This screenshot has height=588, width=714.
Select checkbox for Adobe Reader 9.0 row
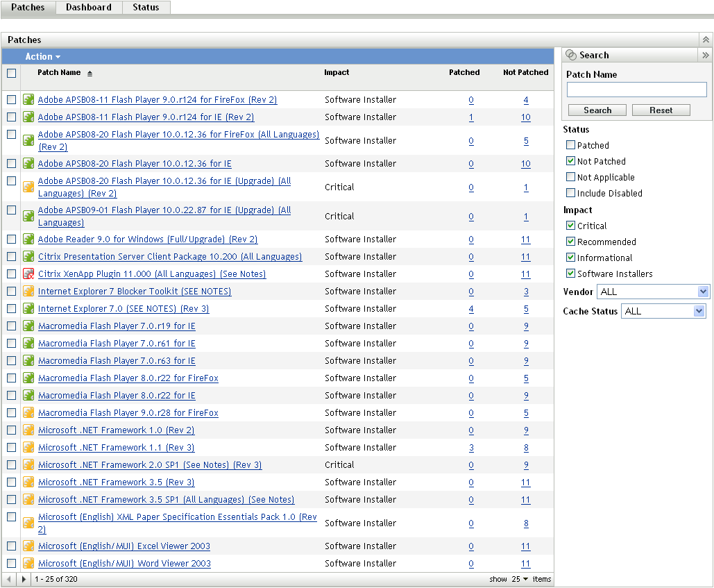coord(11,239)
